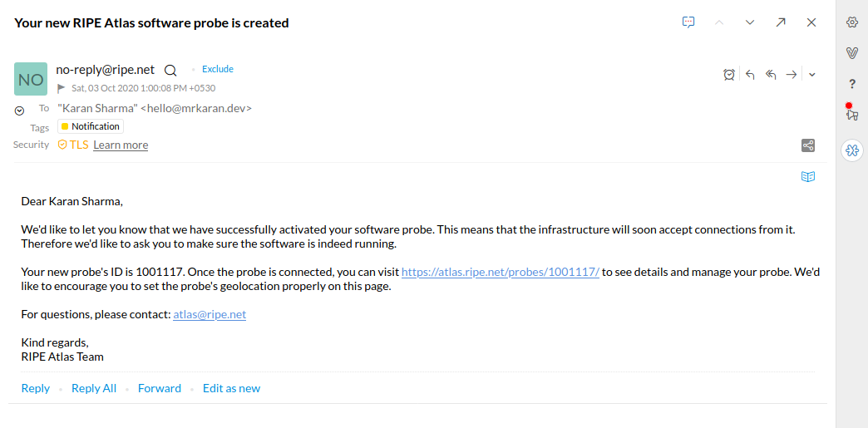This screenshot has width=868, height=428.
Task: Open the conversation comment icon
Action: (x=688, y=22)
